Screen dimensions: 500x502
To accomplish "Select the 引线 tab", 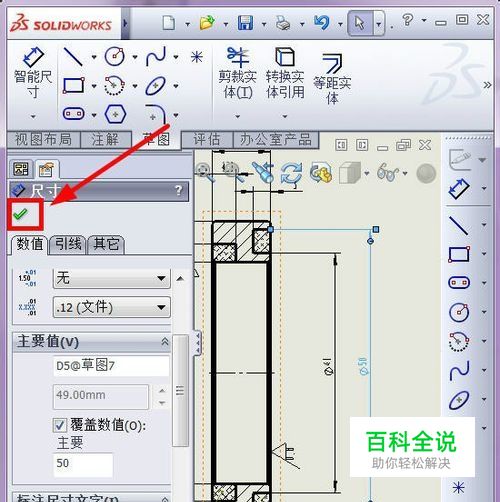I will click(x=68, y=244).
